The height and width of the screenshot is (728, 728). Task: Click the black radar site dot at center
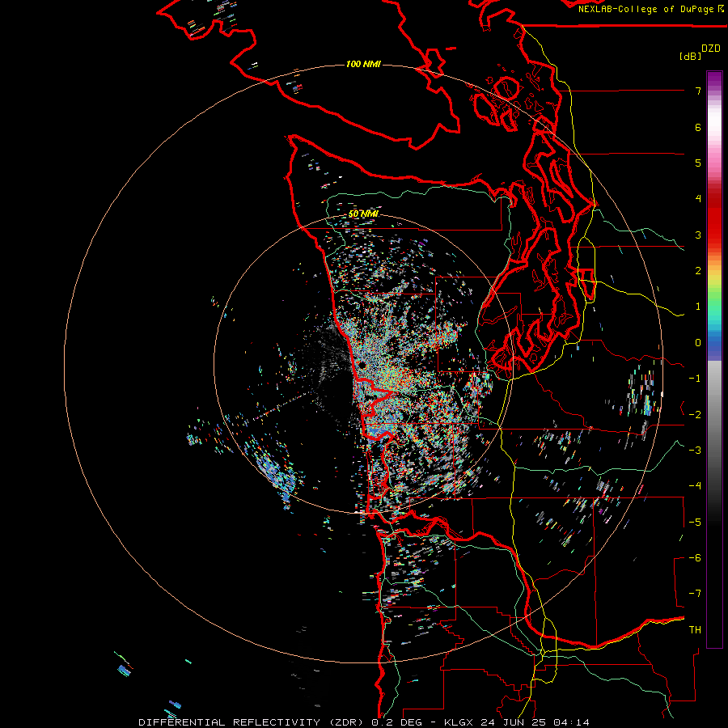coord(362,366)
